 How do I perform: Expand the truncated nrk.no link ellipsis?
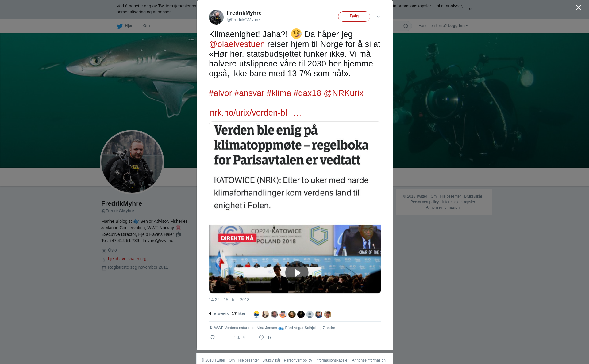tap(298, 113)
